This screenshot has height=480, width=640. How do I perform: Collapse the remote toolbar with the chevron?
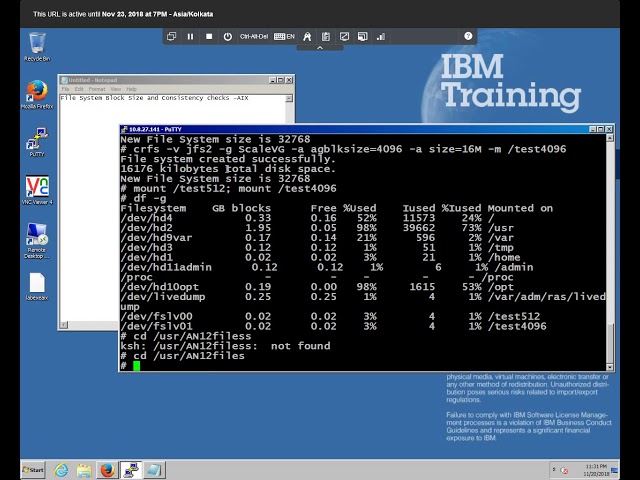pyautogui.click(x=320, y=48)
